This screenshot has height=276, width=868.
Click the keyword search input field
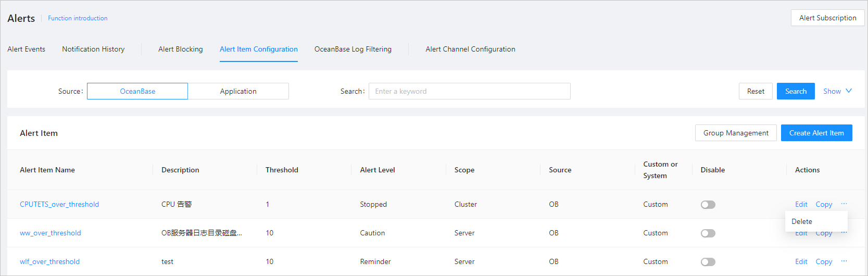click(469, 91)
